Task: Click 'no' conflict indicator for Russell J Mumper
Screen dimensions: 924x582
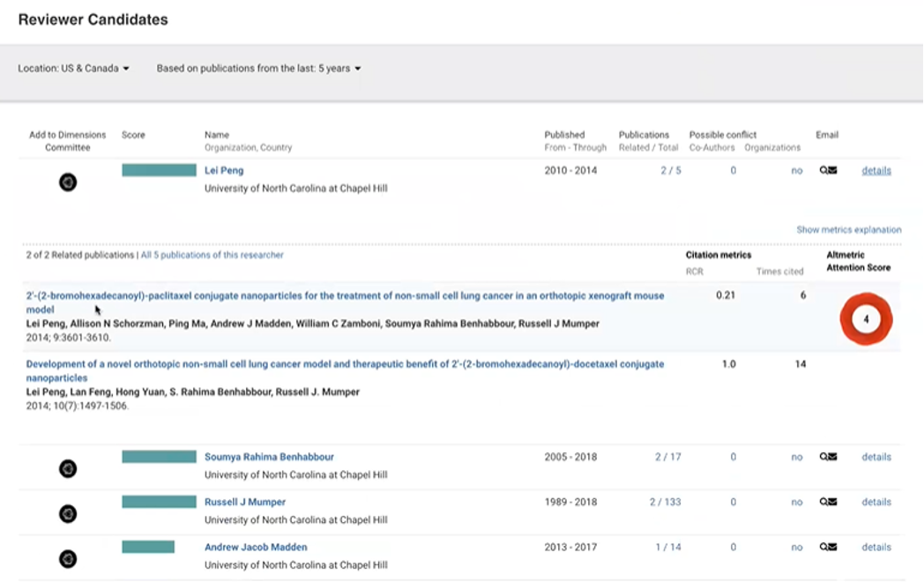Action: tap(796, 502)
